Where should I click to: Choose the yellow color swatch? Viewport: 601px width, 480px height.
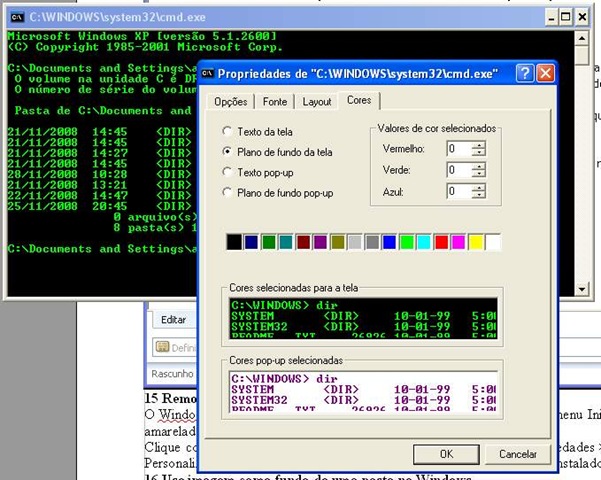click(476, 242)
